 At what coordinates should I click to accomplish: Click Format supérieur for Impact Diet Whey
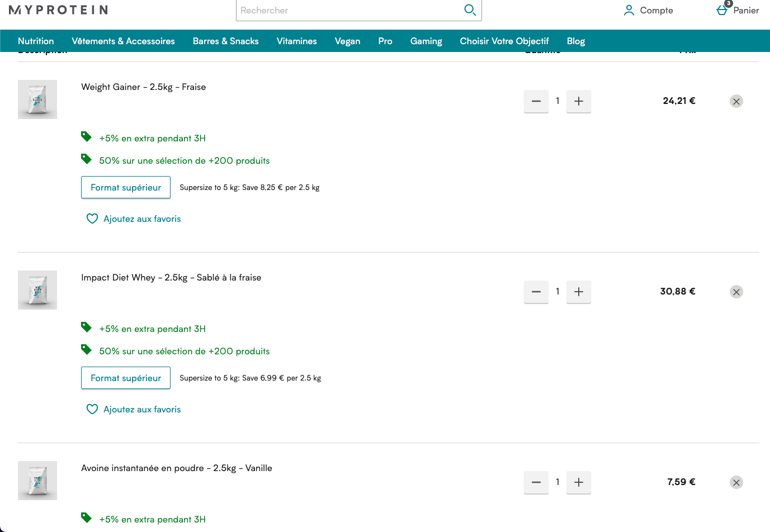(x=126, y=378)
